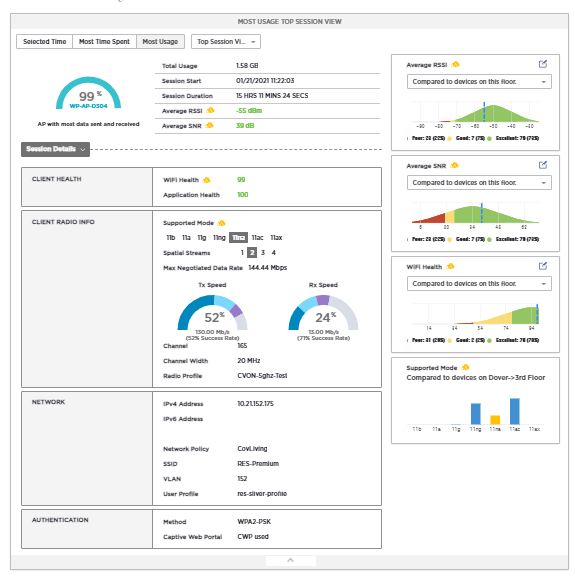The image size is (575, 579).
Task: Click the 39 dB Average SNR value
Action: (245, 126)
